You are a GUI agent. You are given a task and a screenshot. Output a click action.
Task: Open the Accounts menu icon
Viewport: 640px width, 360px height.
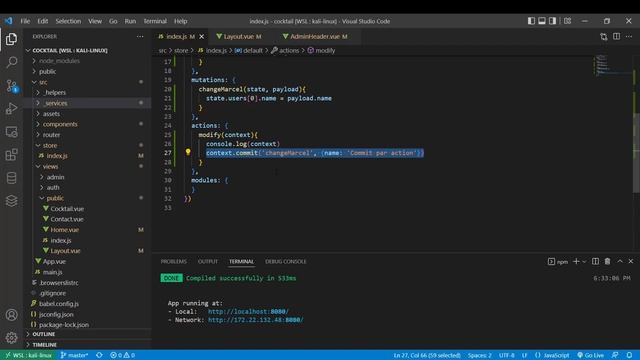tap(11, 315)
